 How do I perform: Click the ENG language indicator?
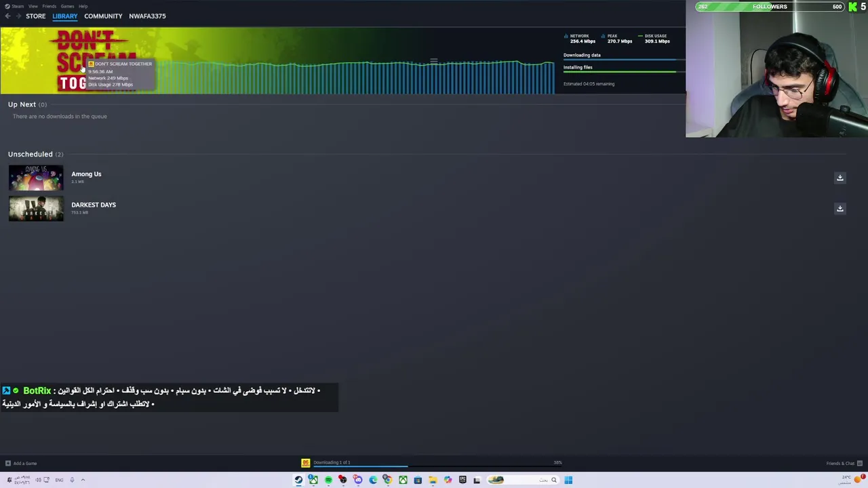pos(59,480)
